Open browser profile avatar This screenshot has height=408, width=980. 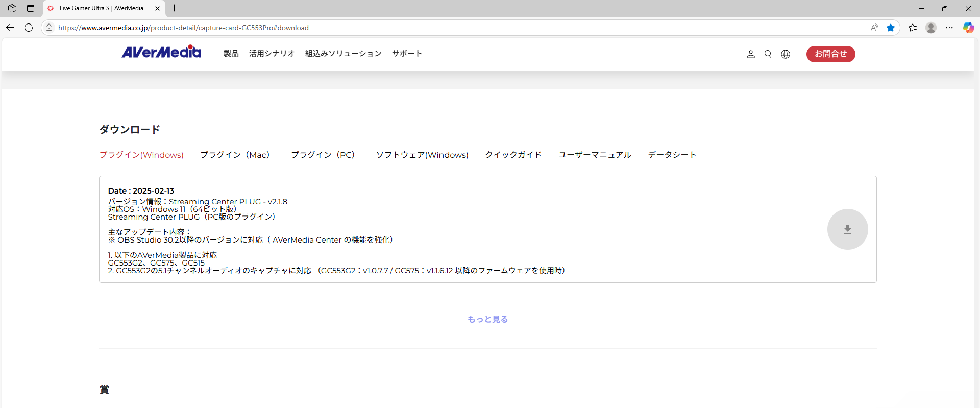[931, 28]
